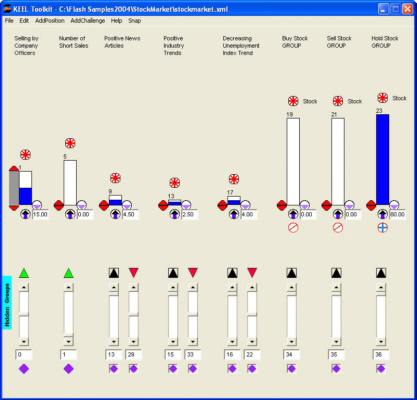Image resolution: width=417 pixels, height=400 pixels.
Task: Open the File menu
Action: (x=9, y=21)
